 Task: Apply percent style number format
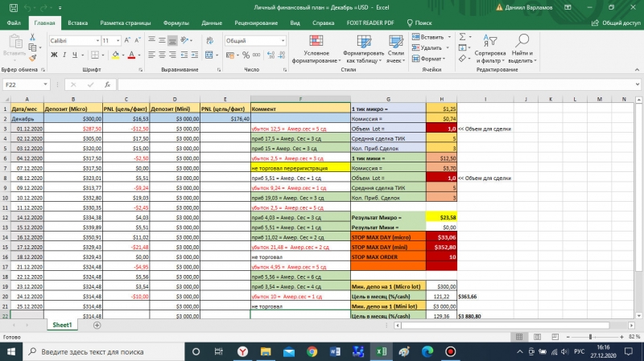pos(244,55)
